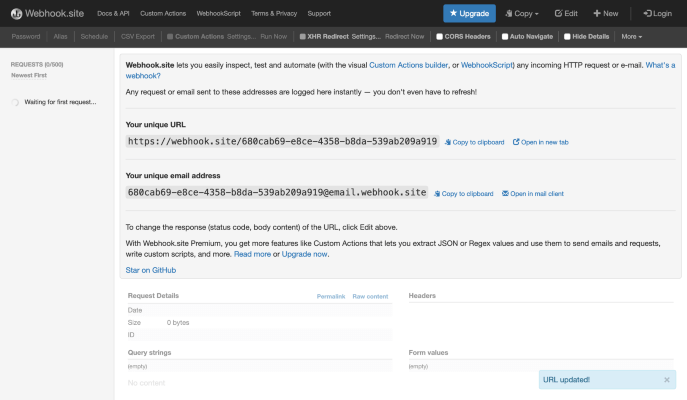This screenshot has width=687, height=400.
Task: Open Custom Actions Settings...
Action: (241, 36)
